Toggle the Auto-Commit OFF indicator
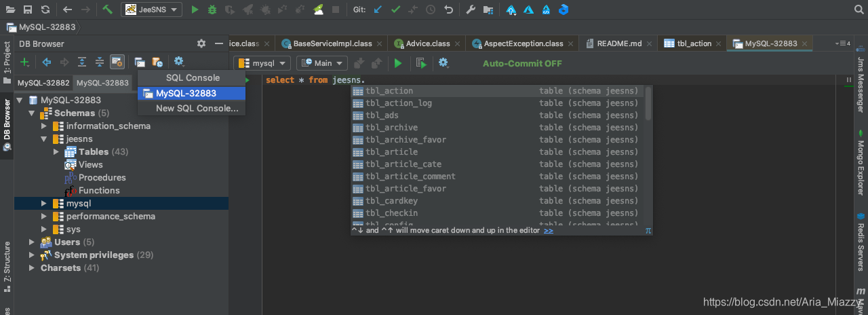 click(x=522, y=63)
